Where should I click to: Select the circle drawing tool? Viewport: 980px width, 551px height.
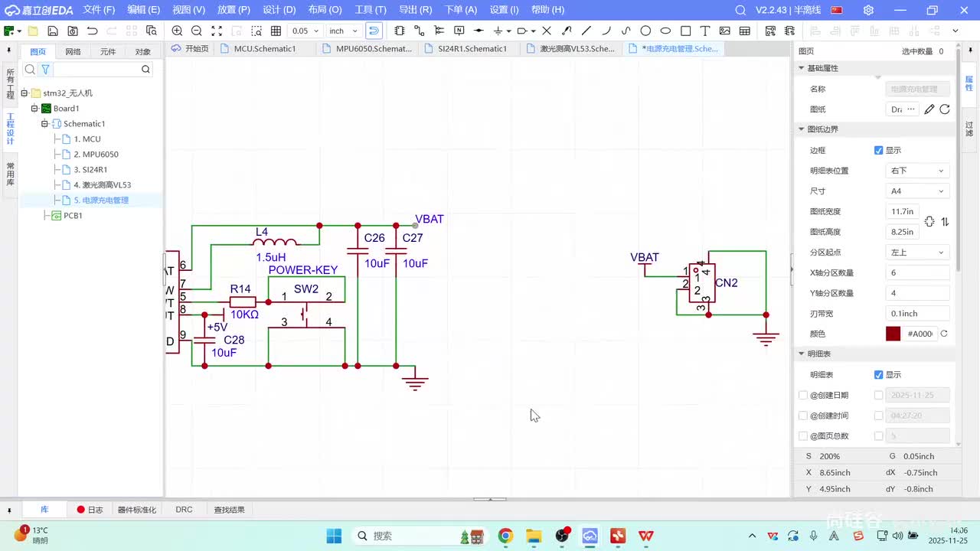(645, 31)
